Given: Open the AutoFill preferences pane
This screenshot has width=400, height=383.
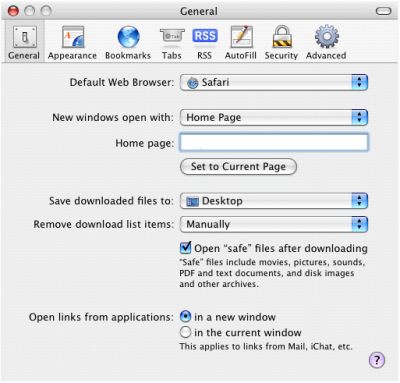Looking at the screenshot, I should [241, 42].
